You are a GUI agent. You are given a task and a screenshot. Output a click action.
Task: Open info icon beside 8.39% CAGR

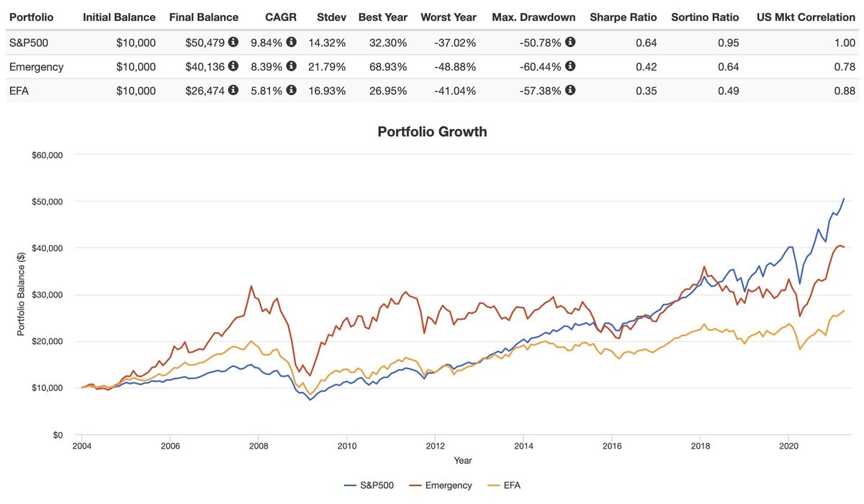pyautogui.click(x=291, y=66)
